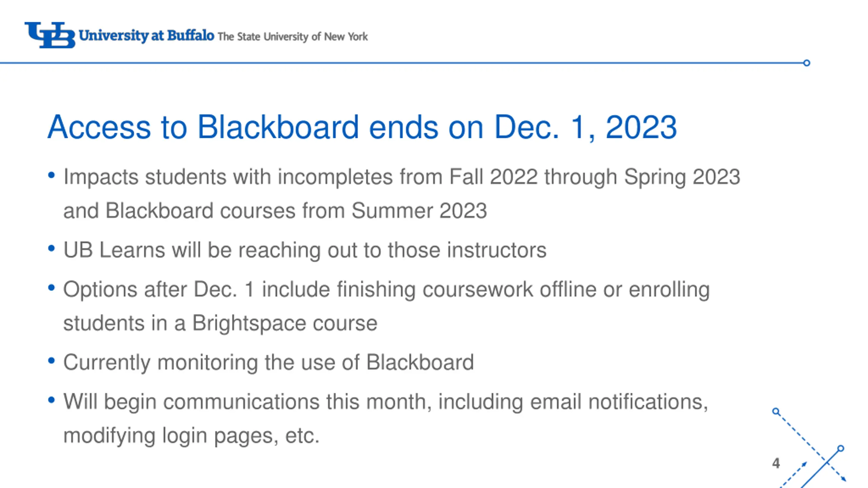Viewport: 868px width, 488px height.
Task: Click the slide title about Blackboard access ending
Action: click(362, 127)
